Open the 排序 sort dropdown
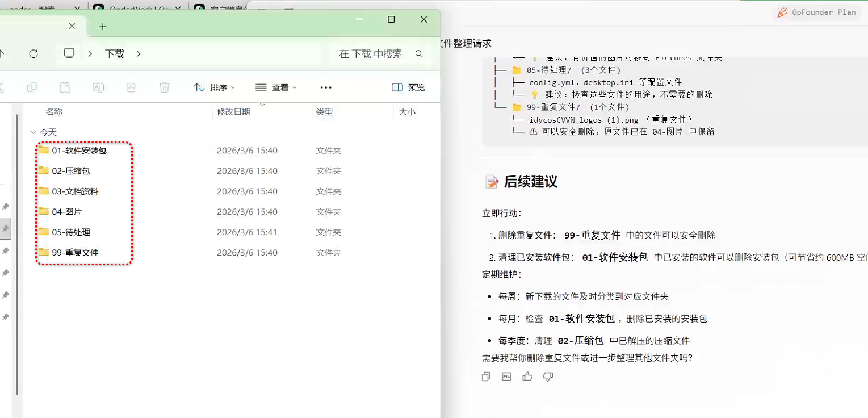This screenshot has height=418, width=868. pyautogui.click(x=214, y=87)
